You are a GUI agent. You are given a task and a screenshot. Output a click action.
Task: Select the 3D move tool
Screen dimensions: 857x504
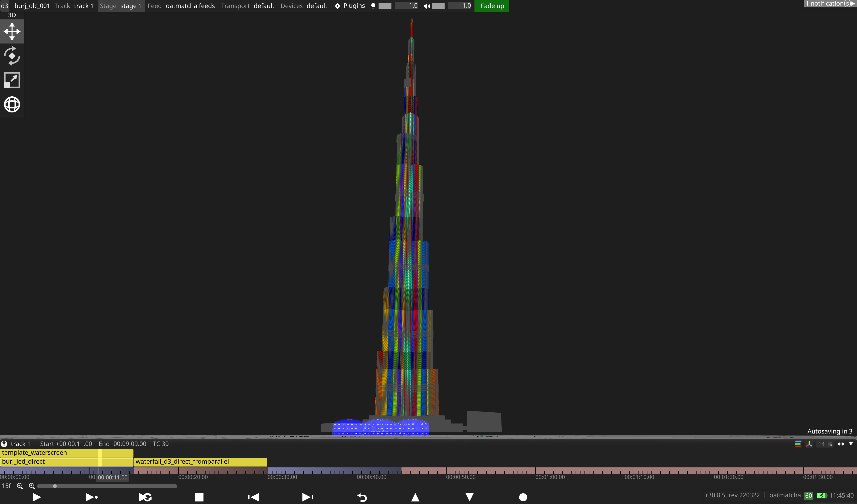[x=12, y=31]
